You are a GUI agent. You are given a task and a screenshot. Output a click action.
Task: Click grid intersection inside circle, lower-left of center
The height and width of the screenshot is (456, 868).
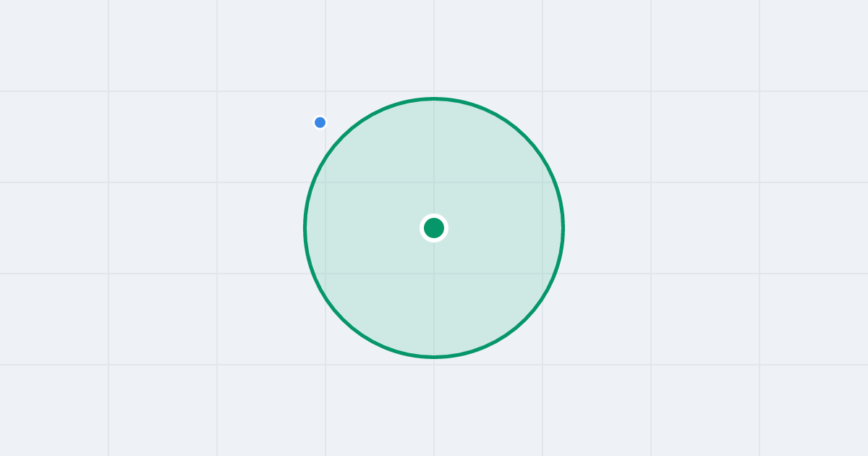[325, 274]
